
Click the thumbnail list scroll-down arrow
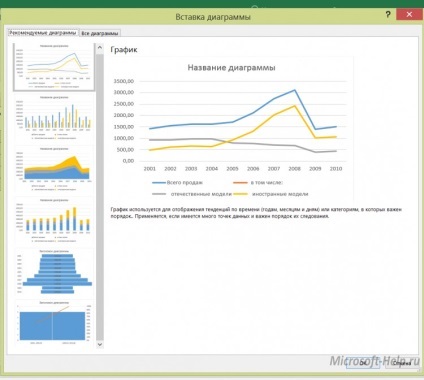point(100,344)
